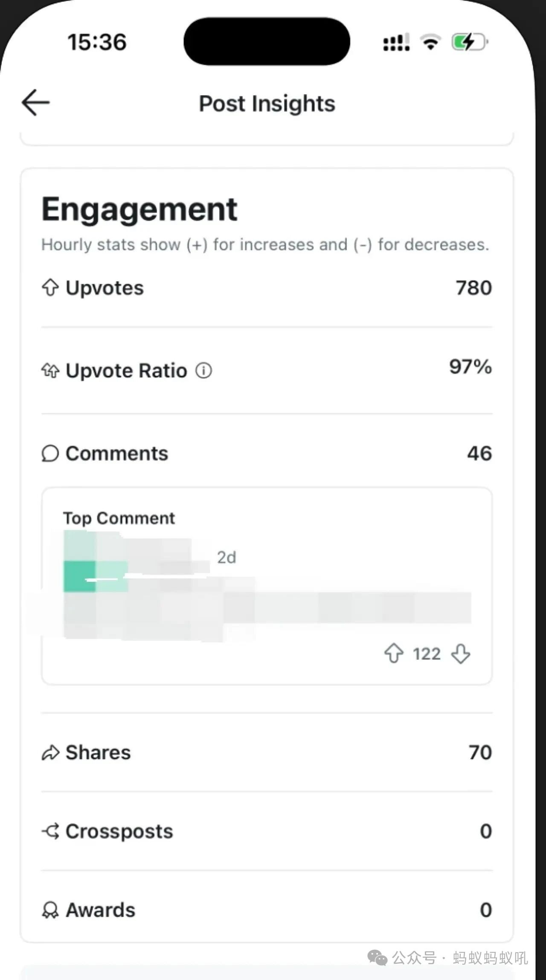This screenshot has height=980, width=546.
Task: Tap the Engagement heading
Action: pos(139,209)
